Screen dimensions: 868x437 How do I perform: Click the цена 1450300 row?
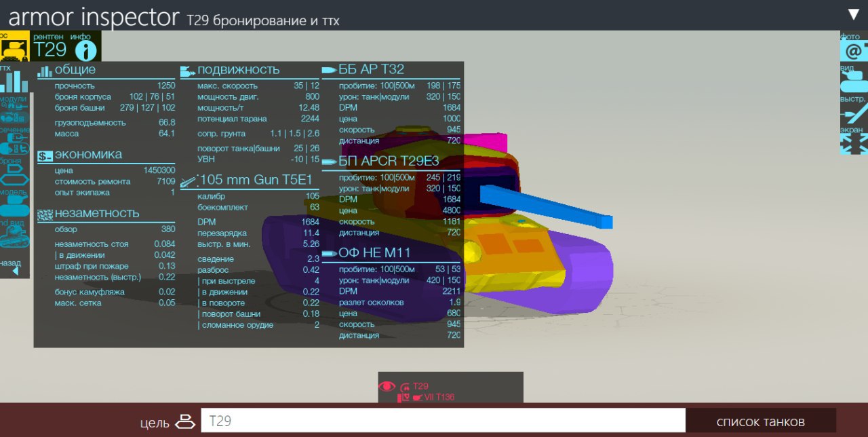tap(115, 170)
